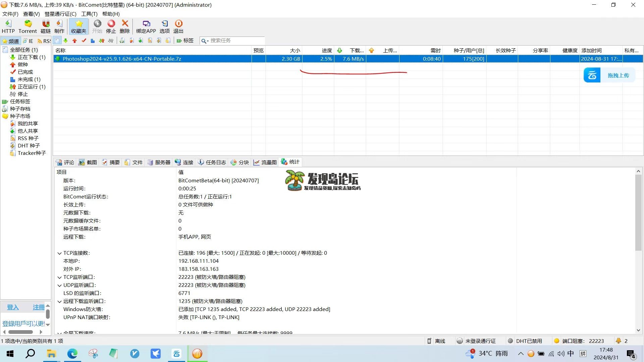Collapse the UDP监听端口 row
Screen dimensions: 644x362
point(59,286)
